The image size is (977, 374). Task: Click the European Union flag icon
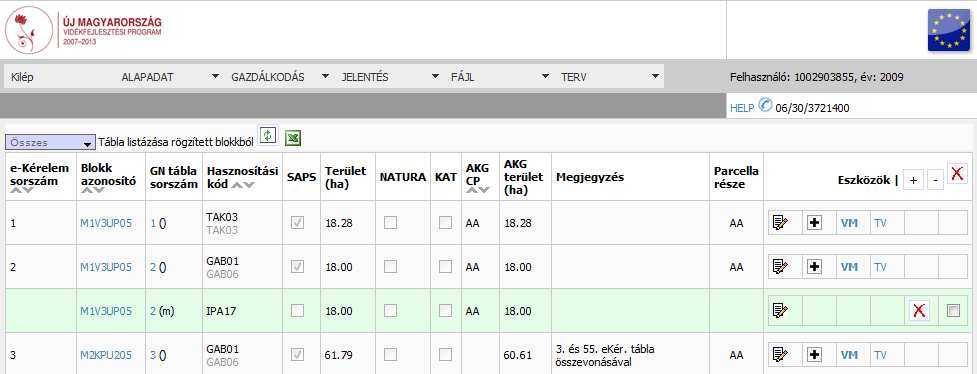point(948,30)
